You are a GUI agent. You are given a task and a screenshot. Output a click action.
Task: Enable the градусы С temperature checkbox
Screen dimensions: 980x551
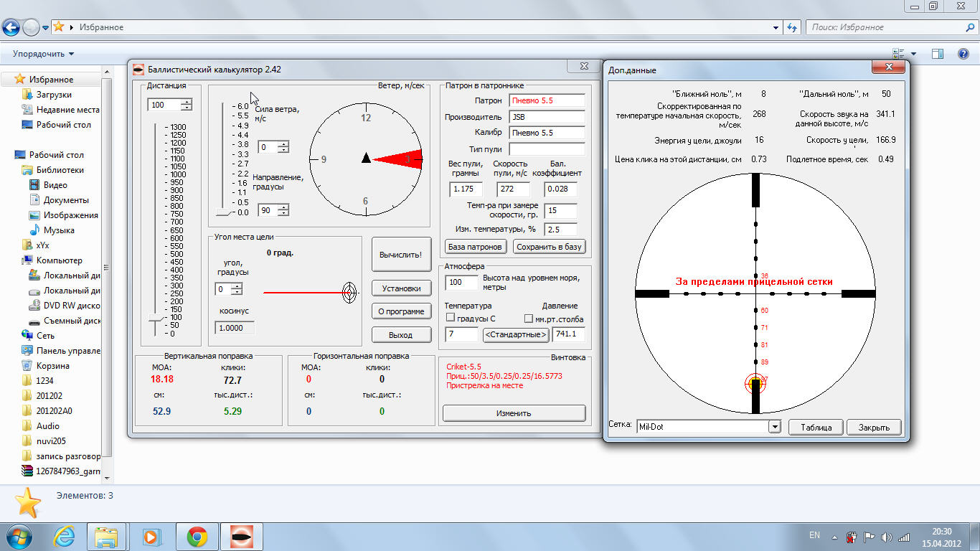(451, 319)
